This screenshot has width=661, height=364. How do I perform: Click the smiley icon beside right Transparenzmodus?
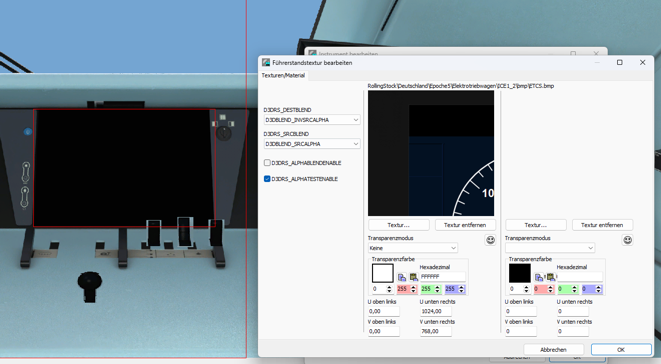(x=628, y=240)
